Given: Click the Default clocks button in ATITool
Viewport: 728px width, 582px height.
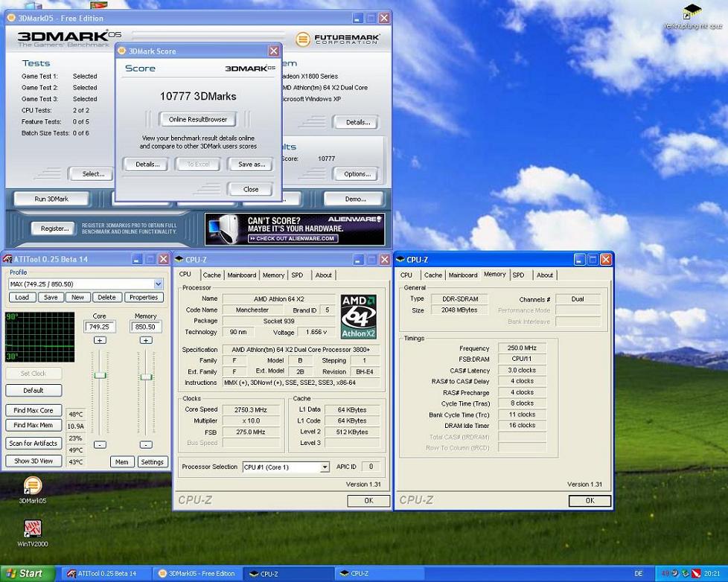Looking at the screenshot, I should (33, 390).
